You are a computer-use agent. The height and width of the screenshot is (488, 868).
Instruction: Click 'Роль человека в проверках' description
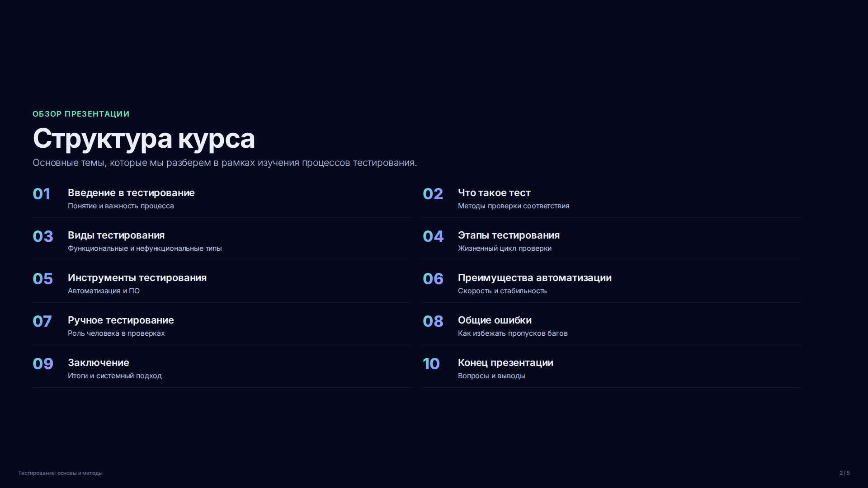tap(116, 333)
